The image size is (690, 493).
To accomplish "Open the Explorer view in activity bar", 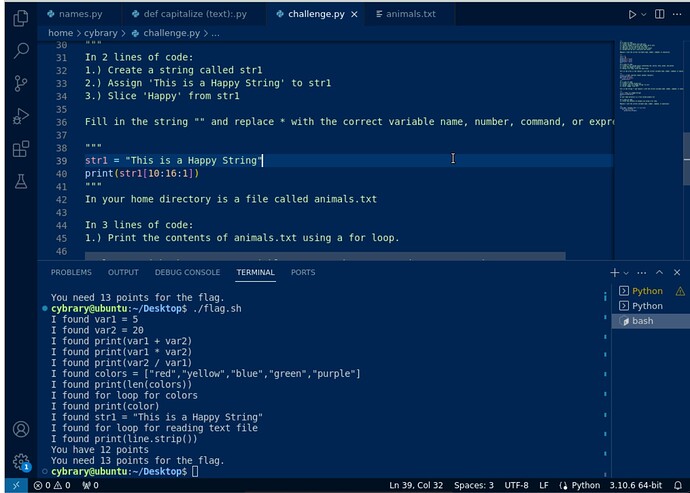I will point(20,16).
